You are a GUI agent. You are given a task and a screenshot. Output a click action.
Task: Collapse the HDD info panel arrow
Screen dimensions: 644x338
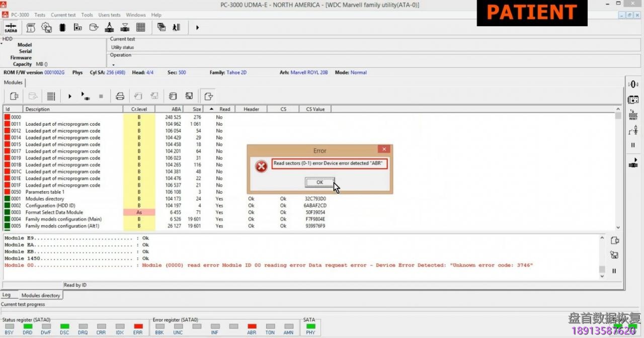[2, 44]
